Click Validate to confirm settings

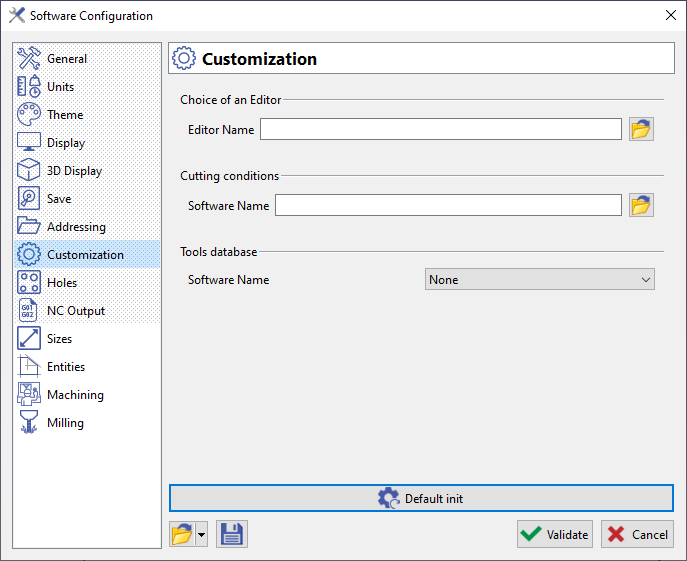click(555, 534)
